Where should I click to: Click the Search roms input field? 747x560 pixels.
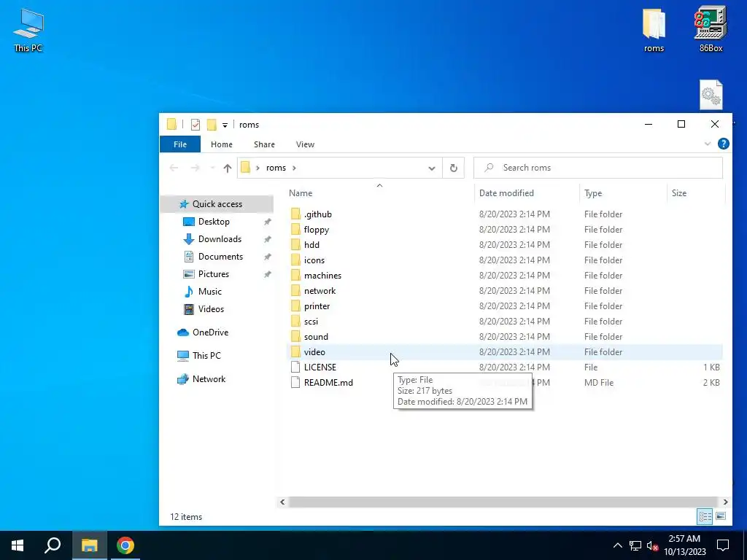598,168
